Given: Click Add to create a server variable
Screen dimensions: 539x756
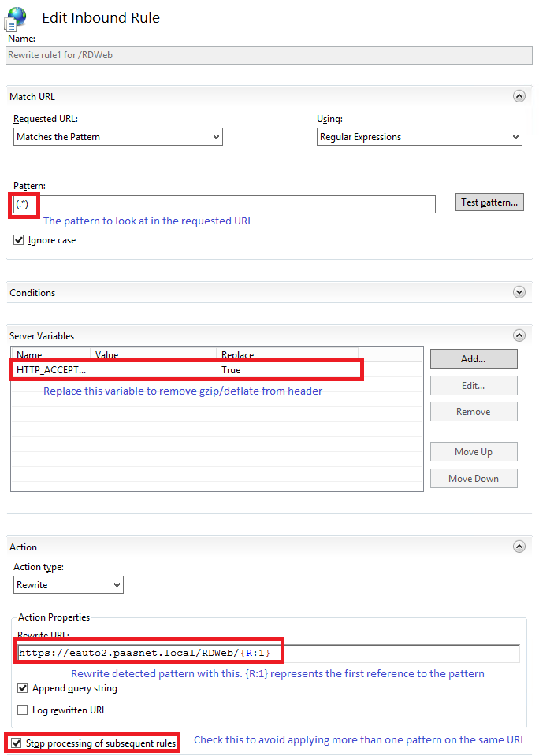Looking at the screenshot, I should (473, 358).
